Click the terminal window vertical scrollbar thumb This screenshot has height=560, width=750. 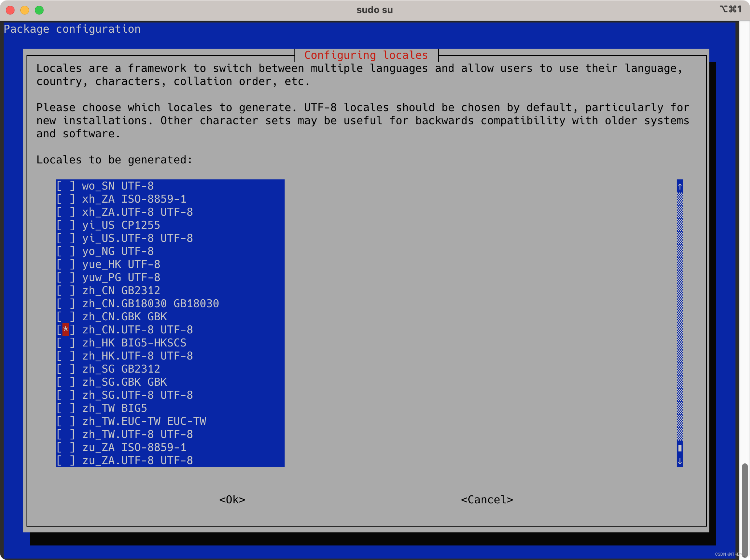click(x=745, y=510)
